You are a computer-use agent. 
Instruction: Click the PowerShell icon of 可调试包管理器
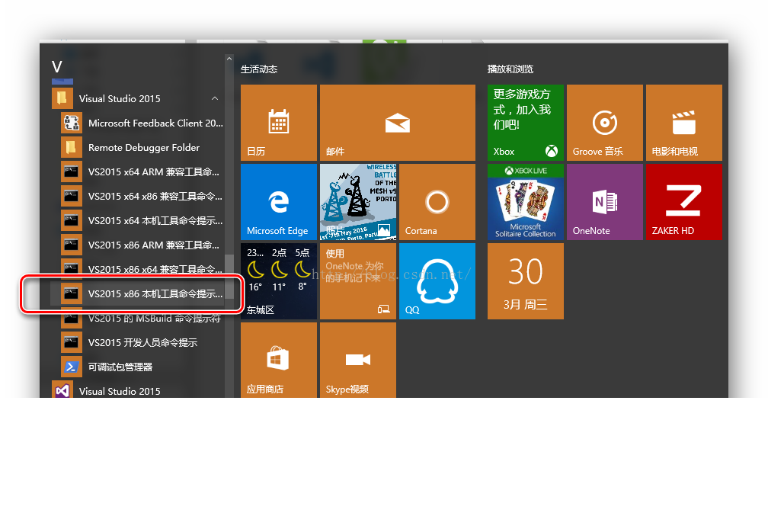(x=72, y=367)
